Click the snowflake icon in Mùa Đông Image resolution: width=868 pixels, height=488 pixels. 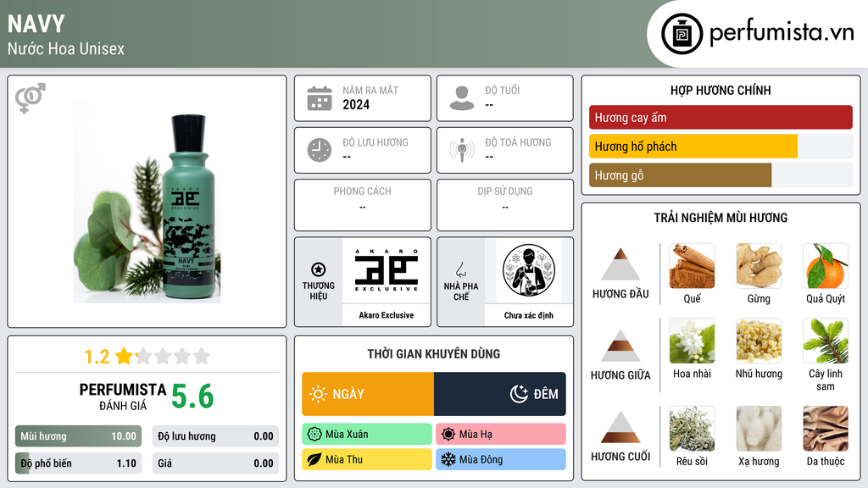coord(448,460)
